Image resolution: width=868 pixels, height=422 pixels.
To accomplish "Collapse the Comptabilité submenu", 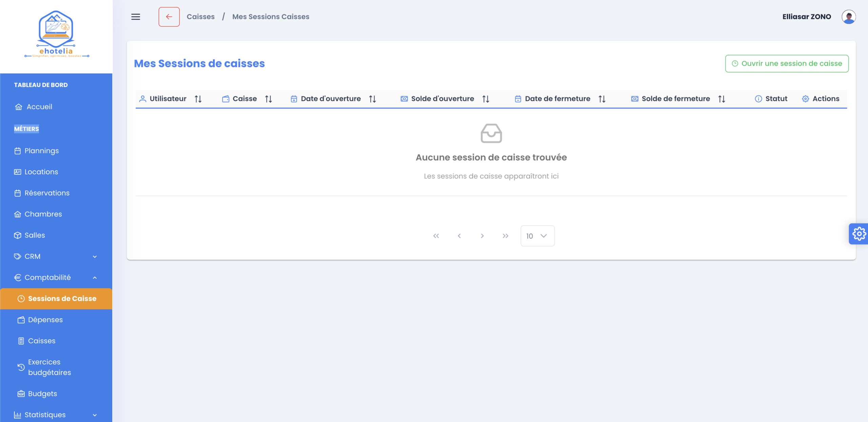I will (95, 277).
